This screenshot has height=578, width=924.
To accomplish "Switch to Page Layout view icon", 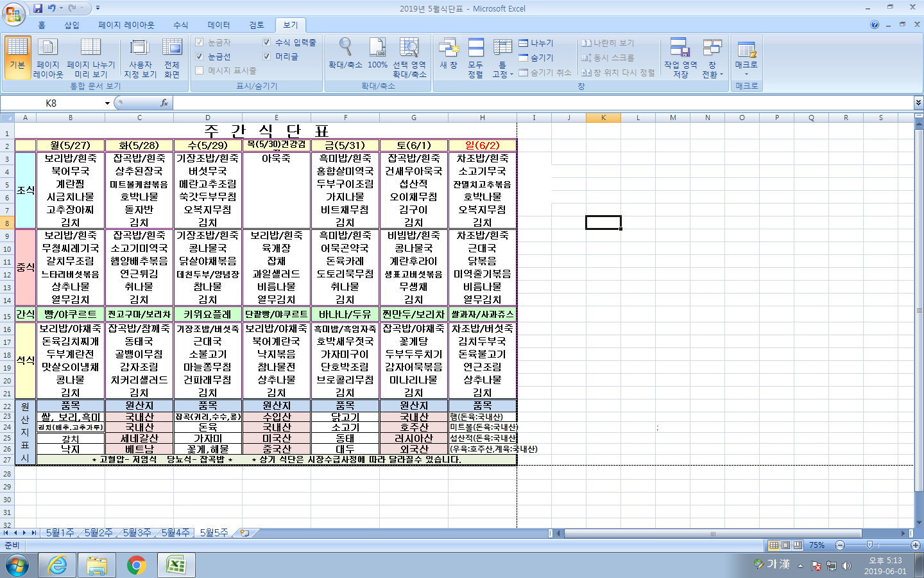I will coord(48,57).
